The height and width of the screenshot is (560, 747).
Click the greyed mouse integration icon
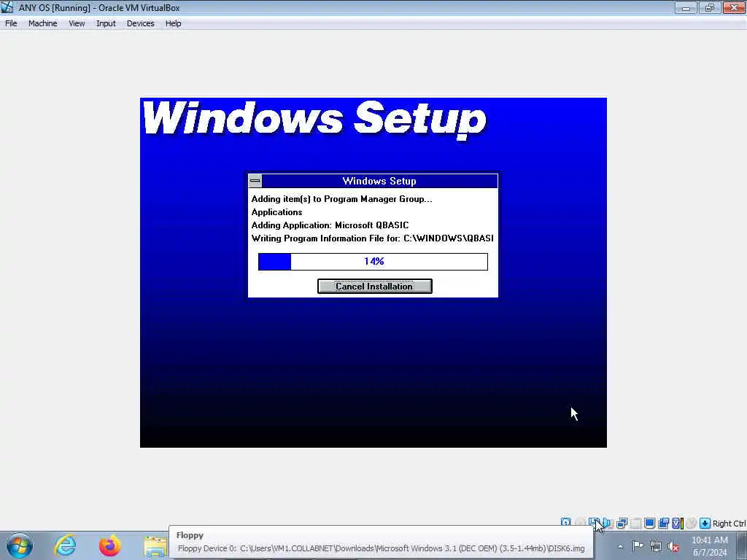click(x=692, y=523)
